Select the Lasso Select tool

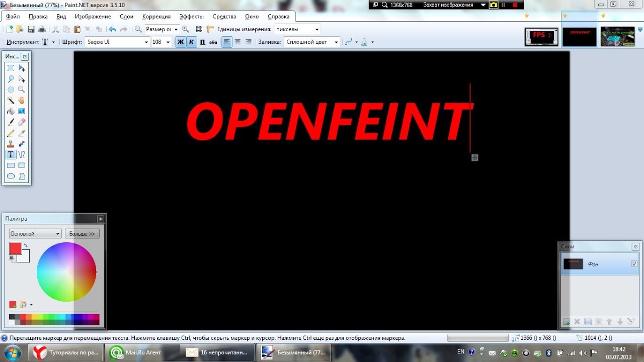click(11, 79)
